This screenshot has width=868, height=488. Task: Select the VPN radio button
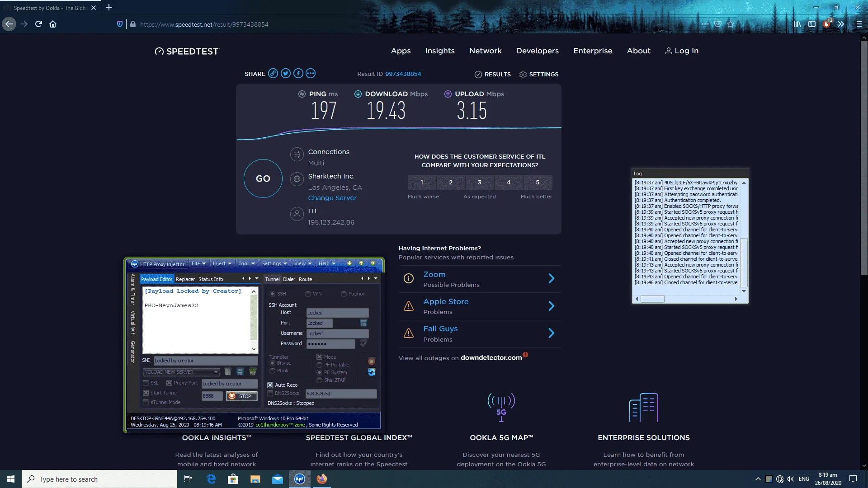coord(308,294)
